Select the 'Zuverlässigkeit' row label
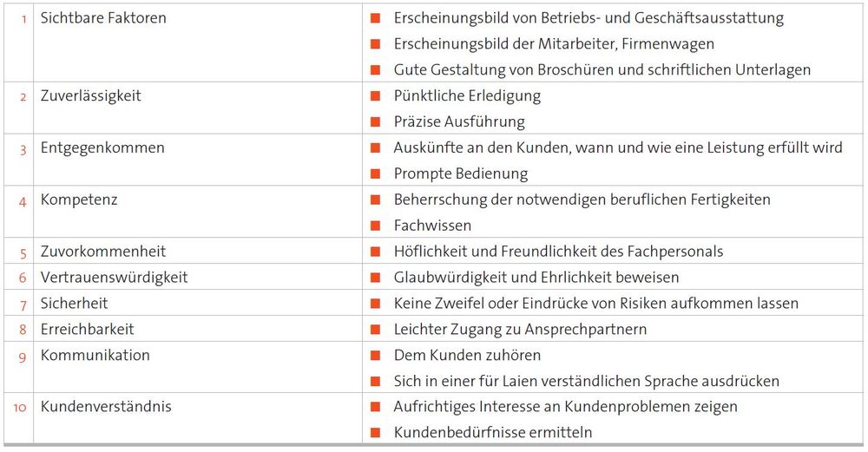Viewport: 868px width, 452px height. click(x=91, y=96)
